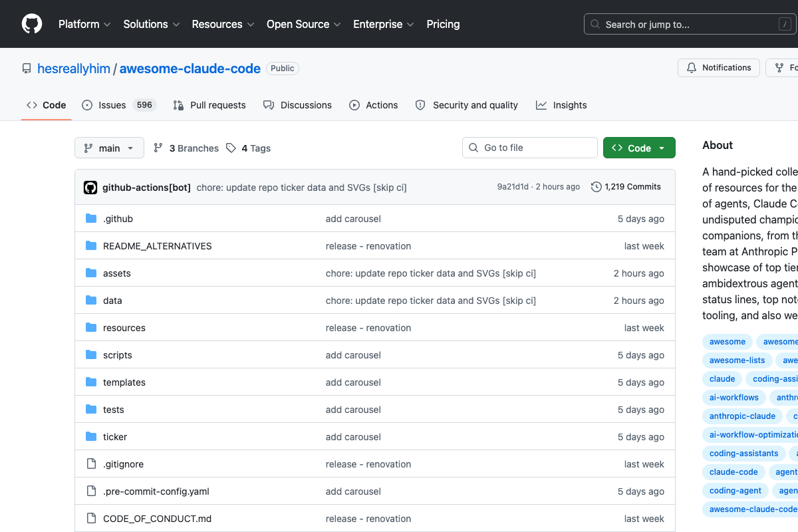Select the scripts folder icon
Screen dimensions: 798x532
click(x=91, y=355)
